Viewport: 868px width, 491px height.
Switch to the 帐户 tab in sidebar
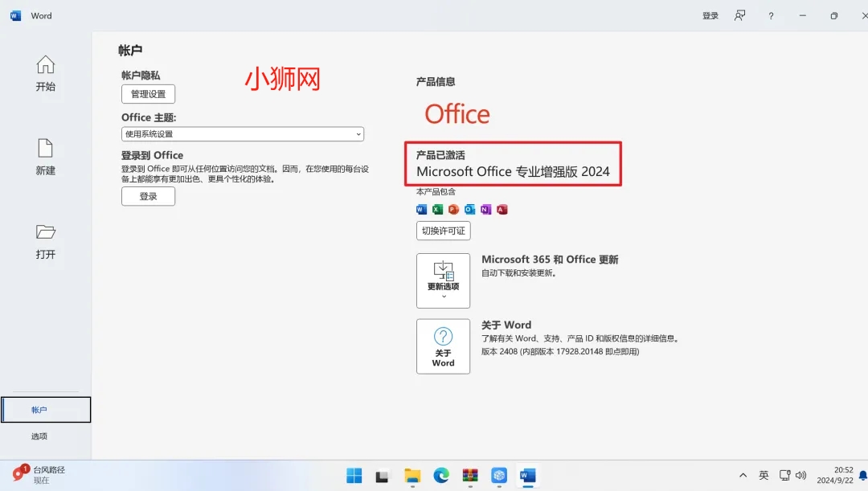pyautogui.click(x=46, y=410)
